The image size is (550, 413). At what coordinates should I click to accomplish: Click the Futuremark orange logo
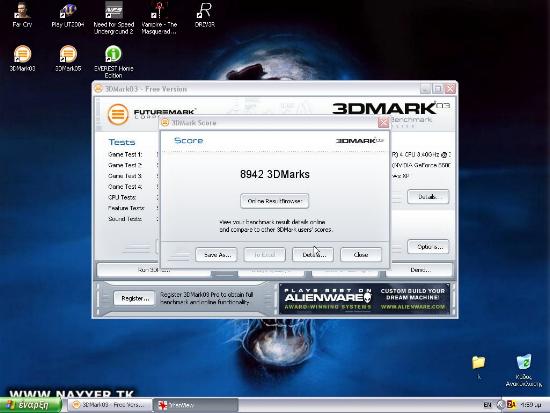point(118,114)
